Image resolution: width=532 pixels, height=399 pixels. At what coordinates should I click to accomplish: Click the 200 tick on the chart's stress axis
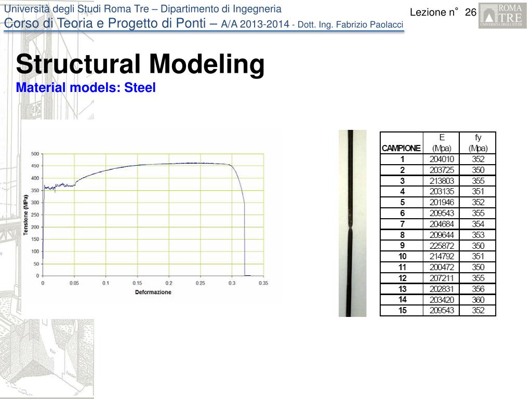[35, 227]
